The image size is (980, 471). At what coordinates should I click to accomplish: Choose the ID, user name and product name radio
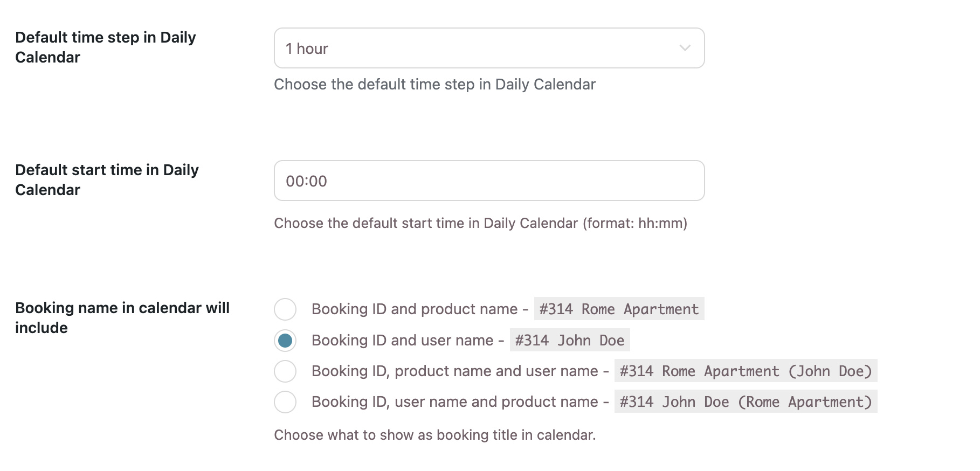(285, 402)
